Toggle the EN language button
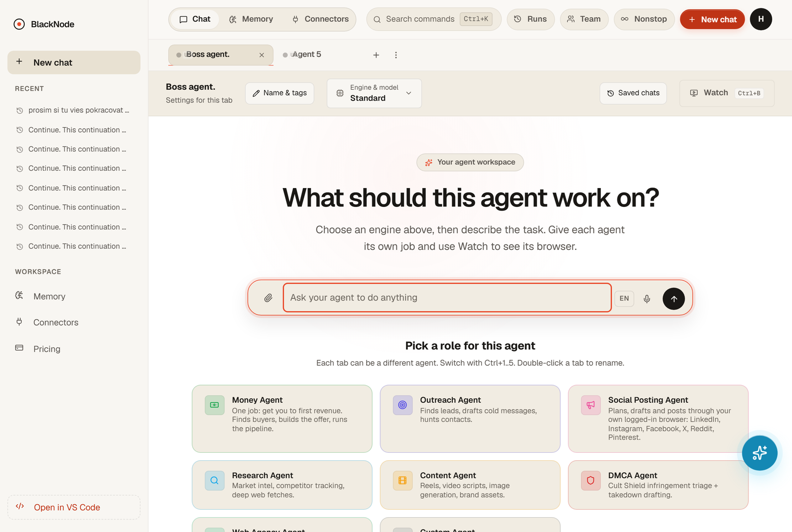 click(x=624, y=298)
